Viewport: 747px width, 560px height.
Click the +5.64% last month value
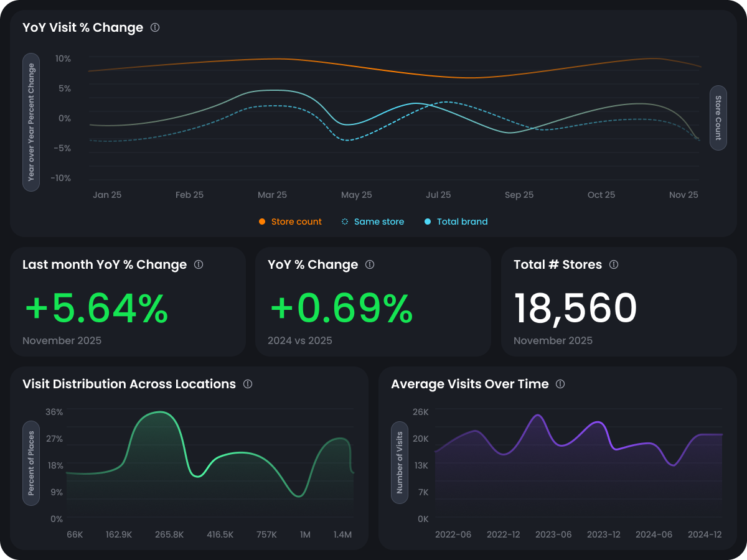[96, 308]
